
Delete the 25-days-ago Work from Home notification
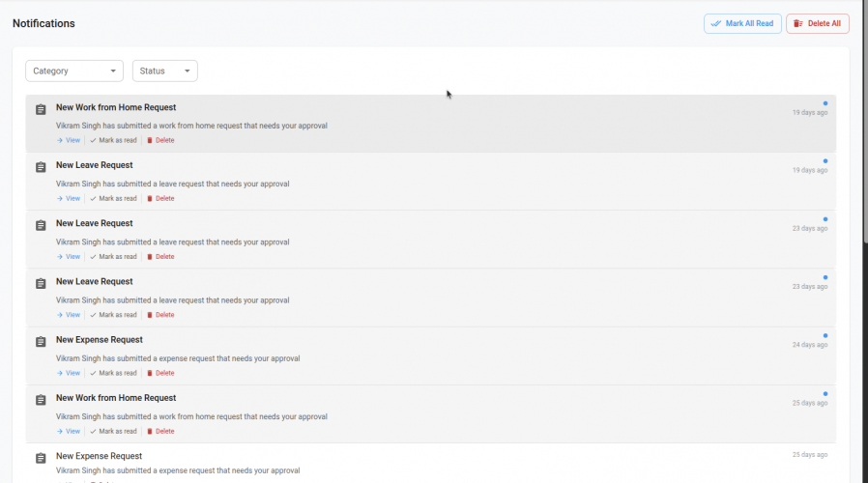point(160,432)
